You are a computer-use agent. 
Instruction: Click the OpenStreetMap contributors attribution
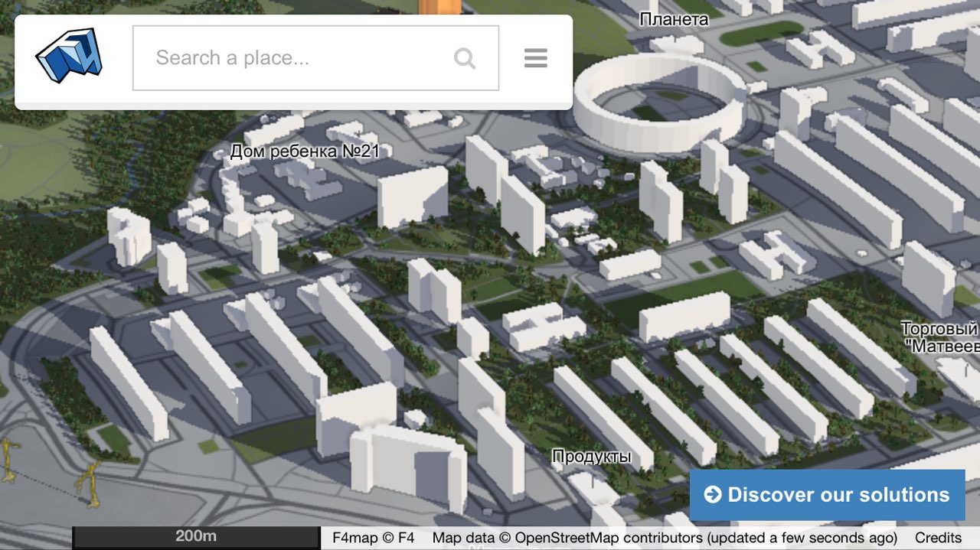tap(663, 538)
